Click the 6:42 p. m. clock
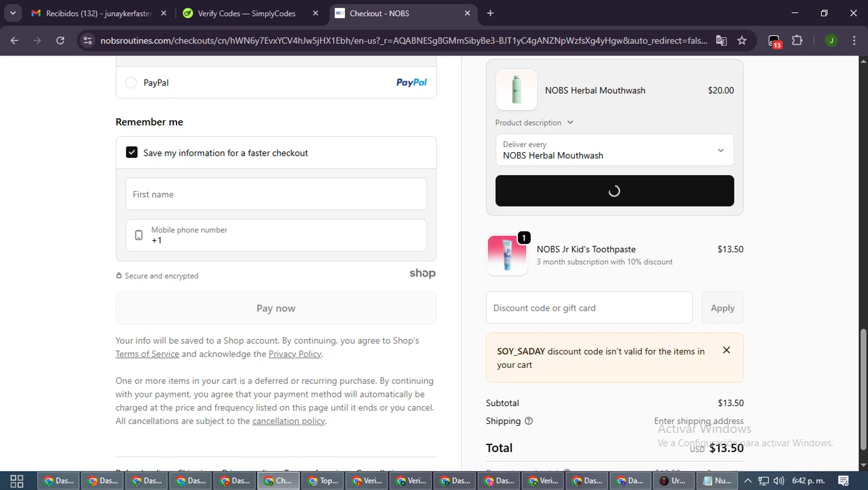 (x=808, y=481)
